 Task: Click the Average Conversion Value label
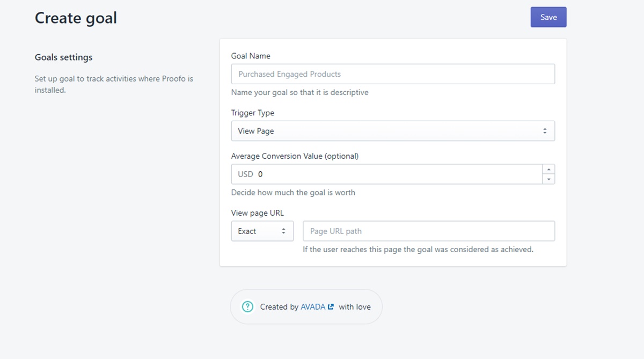[295, 156]
